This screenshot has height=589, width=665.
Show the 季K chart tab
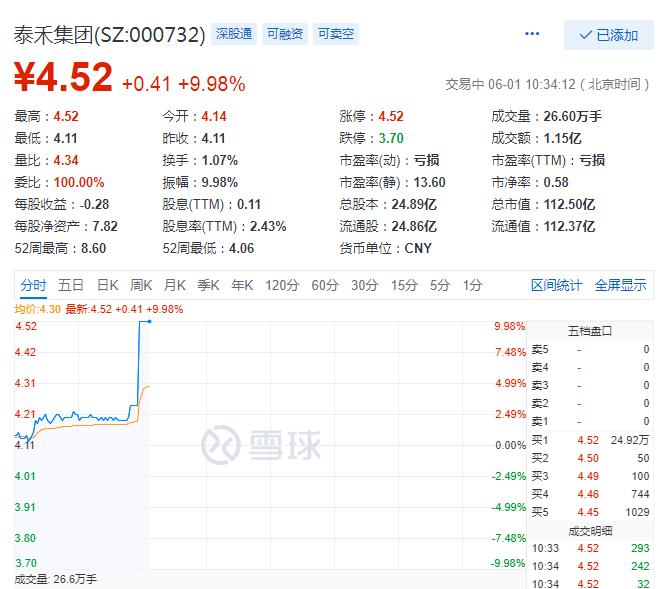(x=208, y=285)
